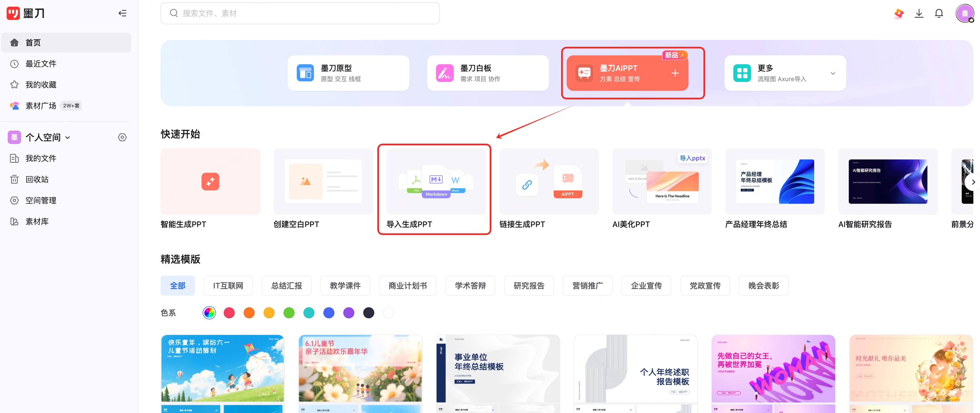Select the 总结汇报 tab

286,286
